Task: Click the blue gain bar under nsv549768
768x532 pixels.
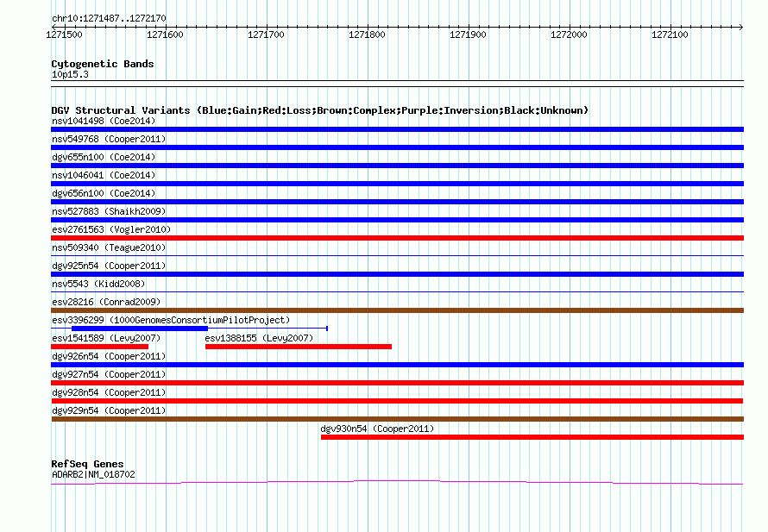Action: 397,147
